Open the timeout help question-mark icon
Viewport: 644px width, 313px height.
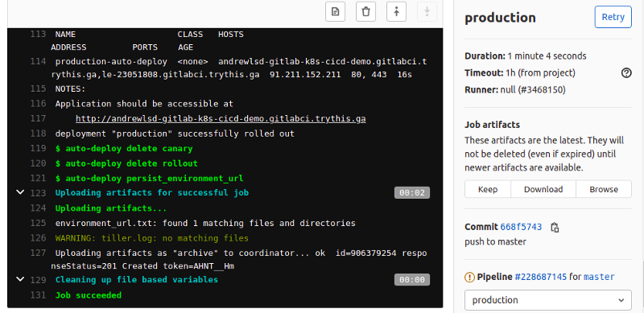(626, 73)
